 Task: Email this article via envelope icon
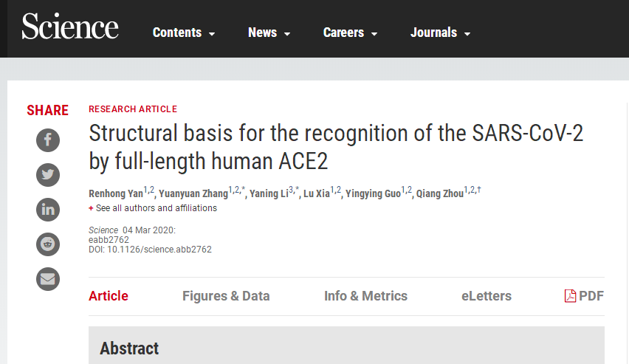point(48,278)
